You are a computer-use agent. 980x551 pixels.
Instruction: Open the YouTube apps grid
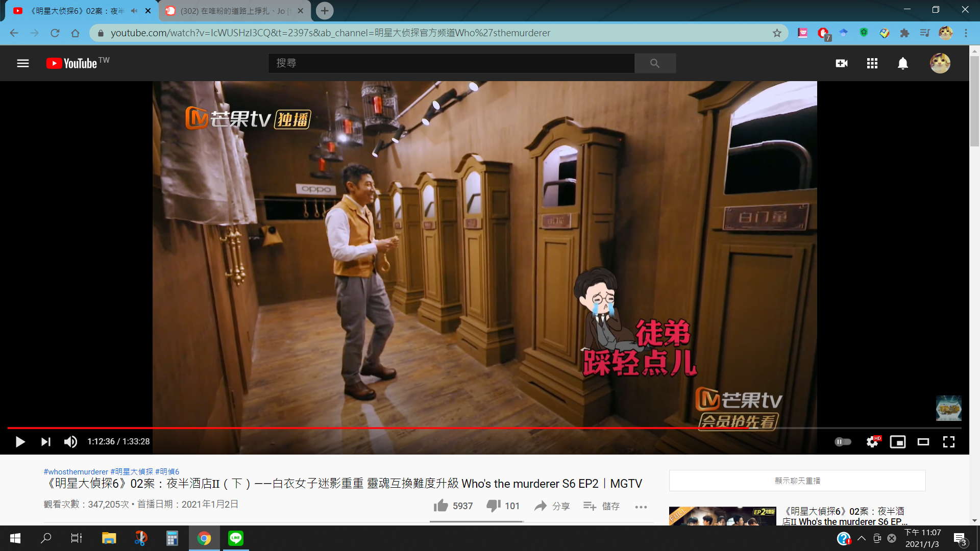(872, 63)
